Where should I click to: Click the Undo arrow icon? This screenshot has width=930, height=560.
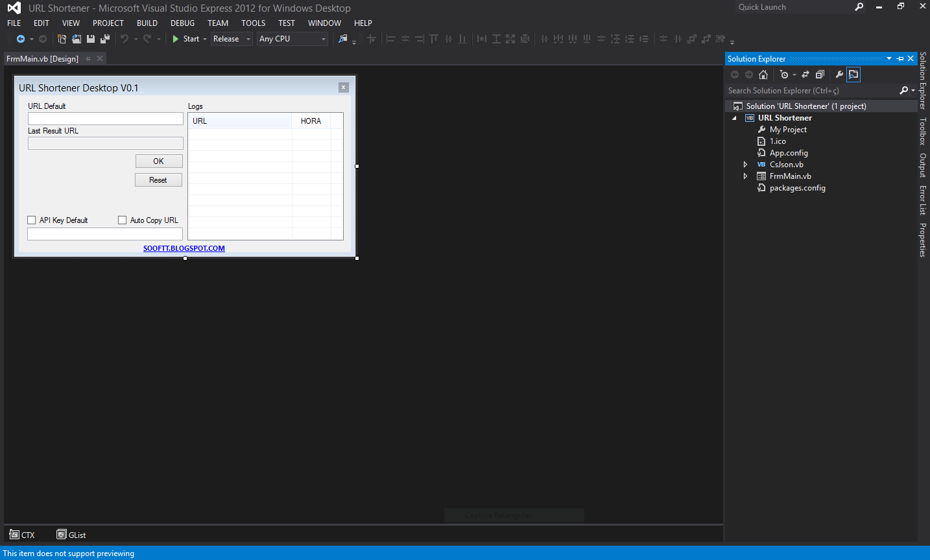click(x=125, y=39)
